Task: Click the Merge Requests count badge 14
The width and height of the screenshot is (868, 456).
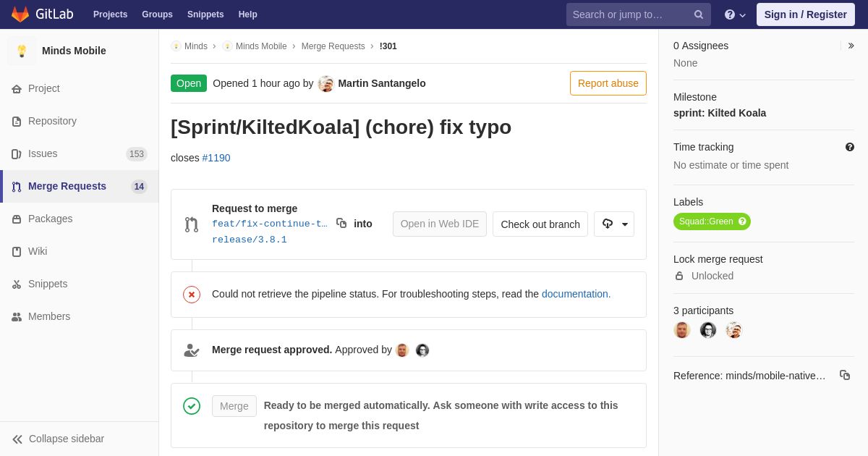Action: pos(140,187)
